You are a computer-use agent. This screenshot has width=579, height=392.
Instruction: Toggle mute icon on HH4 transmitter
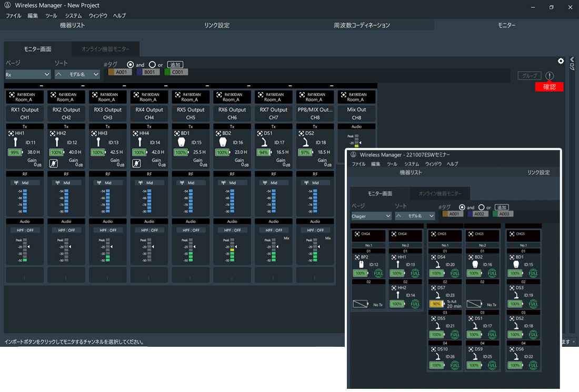pyautogui.click(x=136, y=163)
